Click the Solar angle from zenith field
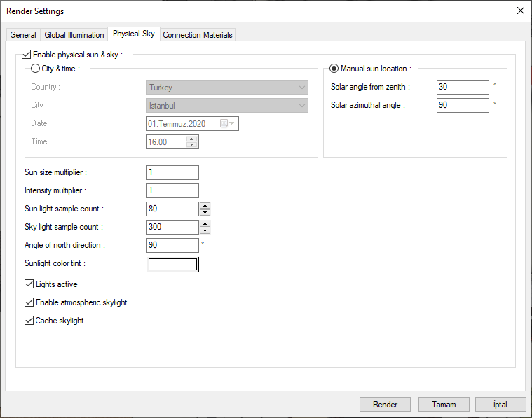532x418 pixels. point(462,87)
